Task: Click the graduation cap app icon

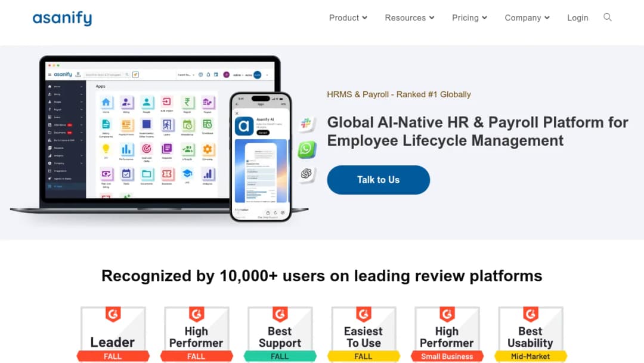Action: click(x=187, y=174)
